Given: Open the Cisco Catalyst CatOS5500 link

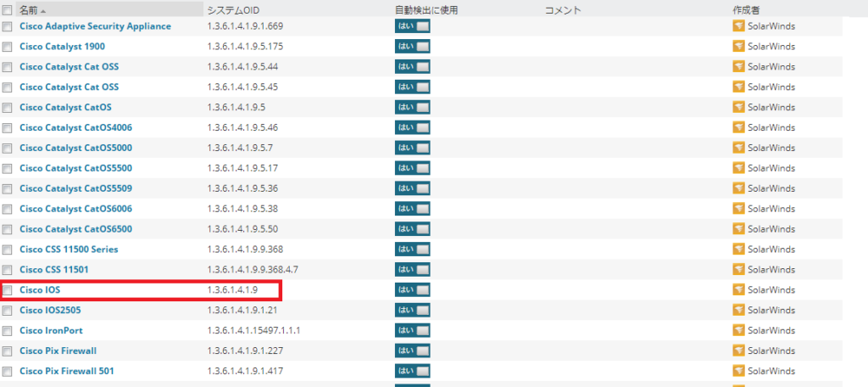Looking at the screenshot, I should point(75,168).
